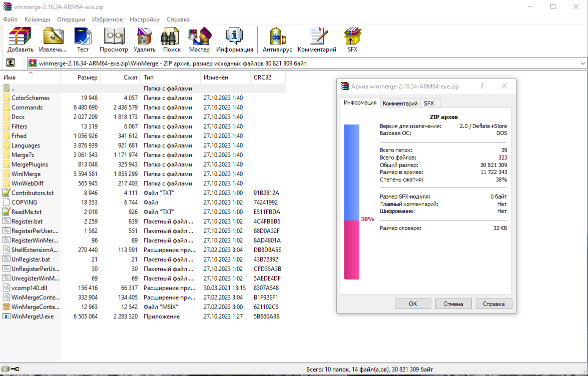
Task: Open the Просмотр viewer icon
Action: (114, 36)
